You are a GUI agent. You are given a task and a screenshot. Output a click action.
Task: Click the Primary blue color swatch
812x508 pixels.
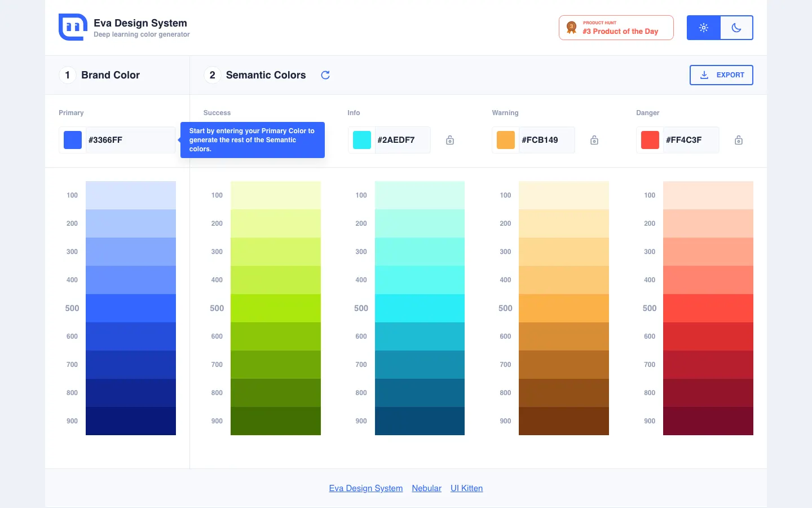click(x=73, y=140)
